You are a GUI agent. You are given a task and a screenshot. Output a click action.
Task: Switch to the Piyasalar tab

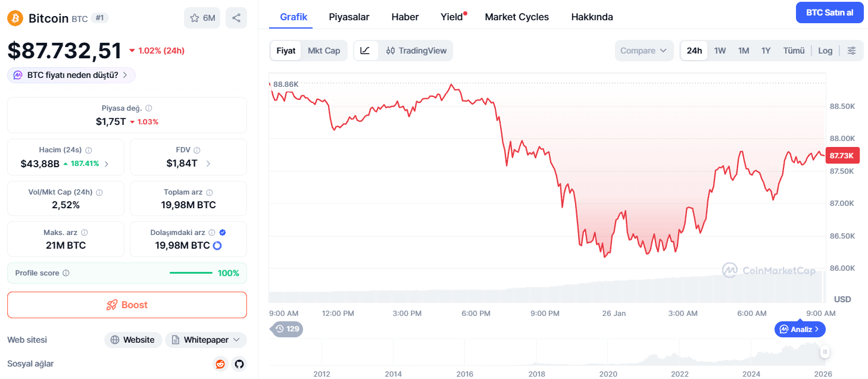(x=349, y=17)
